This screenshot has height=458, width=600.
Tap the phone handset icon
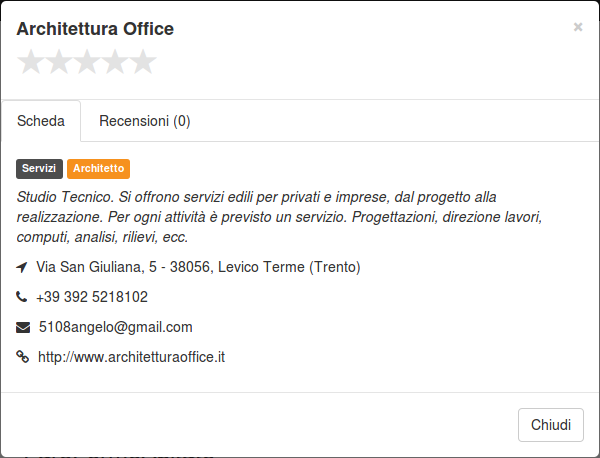coord(22,297)
